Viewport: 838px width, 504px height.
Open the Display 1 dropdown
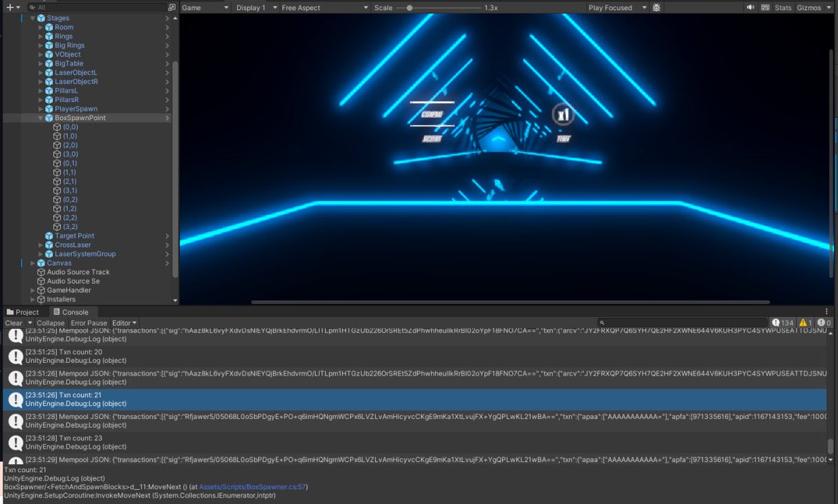click(x=255, y=8)
